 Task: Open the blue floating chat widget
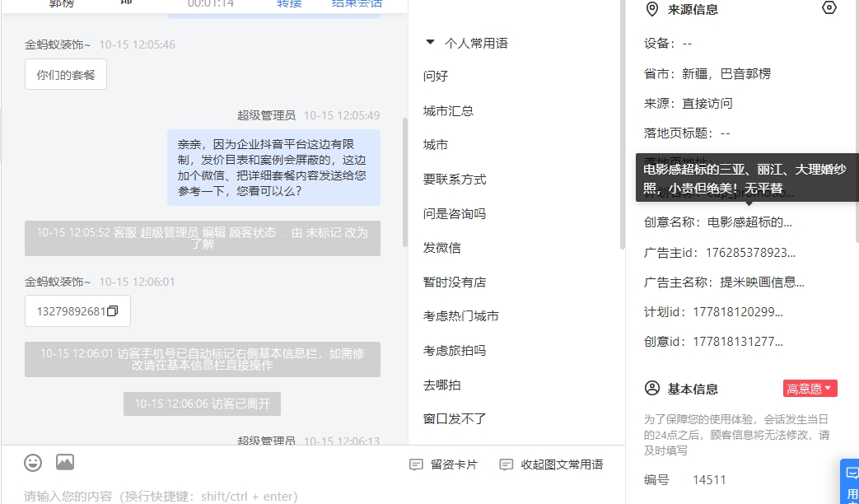point(850,482)
